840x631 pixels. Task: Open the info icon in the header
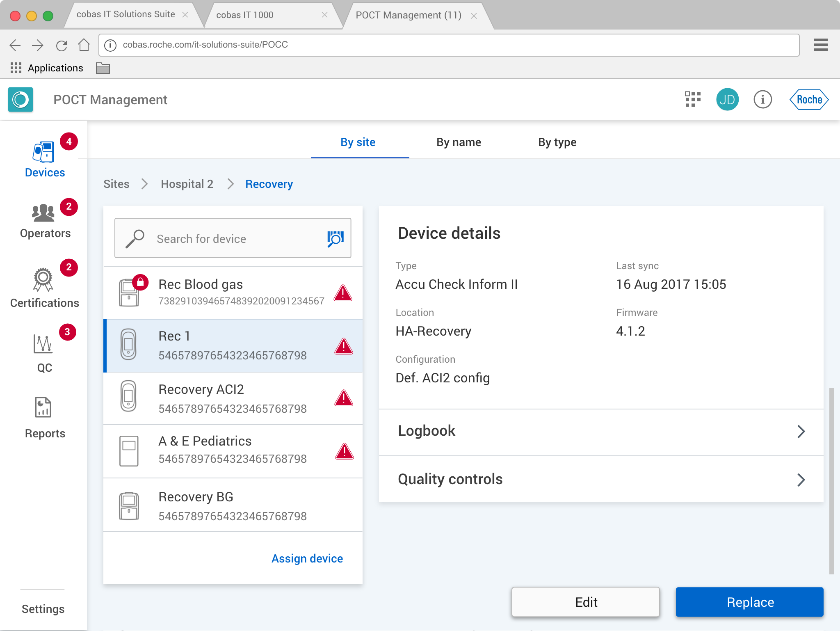click(762, 99)
